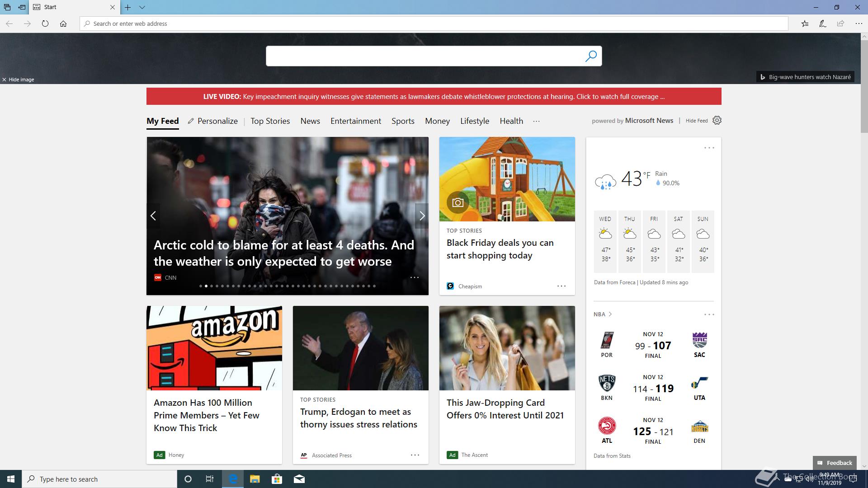This screenshot has width=868, height=488.
Task: Click the Add notes pen icon
Action: tap(823, 23)
